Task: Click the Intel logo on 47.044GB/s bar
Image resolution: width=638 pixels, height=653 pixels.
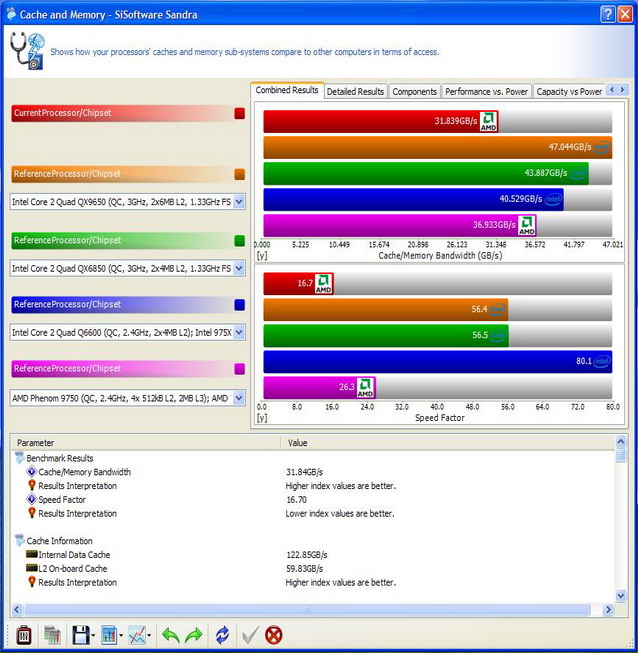Action: [x=602, y=147]
